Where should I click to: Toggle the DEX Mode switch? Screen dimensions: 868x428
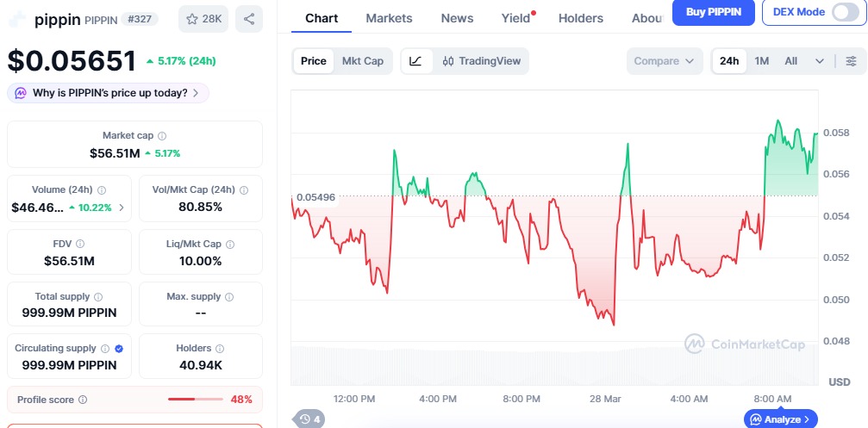click(x=846, y=12)
